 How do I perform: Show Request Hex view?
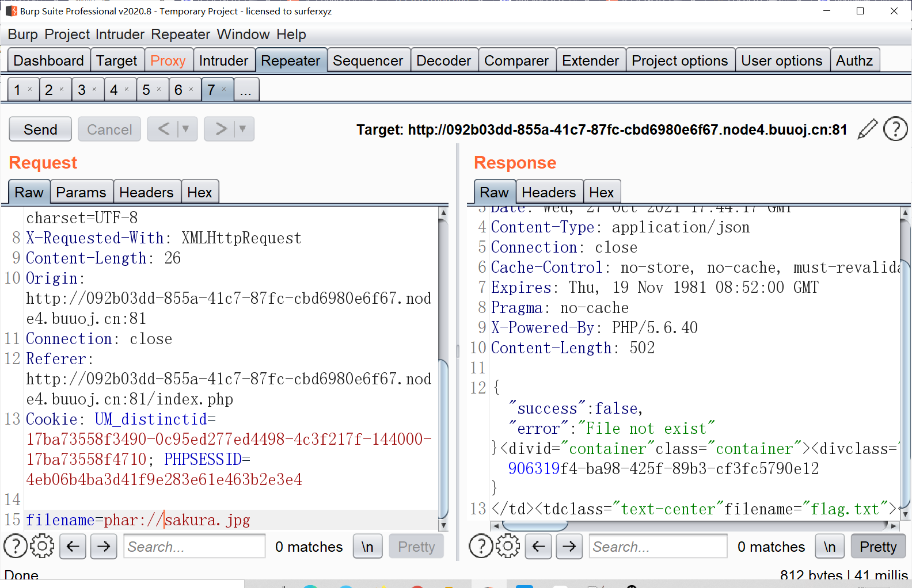(x=199, y=192)
